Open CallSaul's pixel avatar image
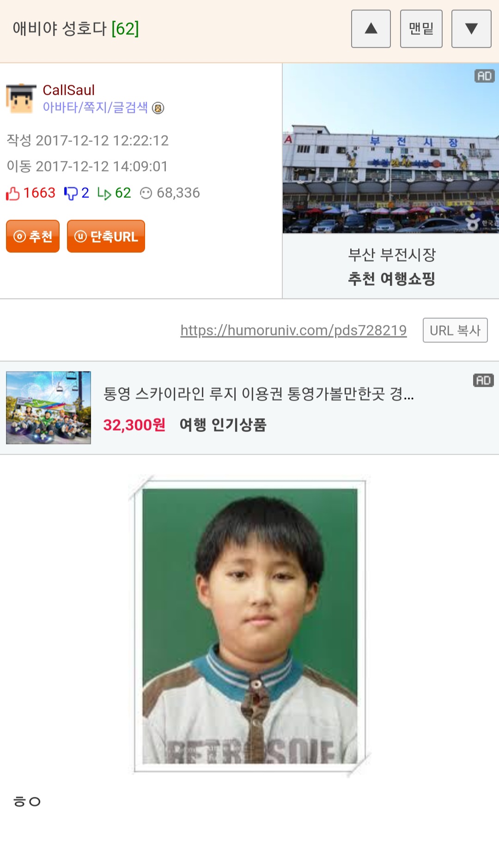This screenshot has width=499, height=868. tap(21, 98)
